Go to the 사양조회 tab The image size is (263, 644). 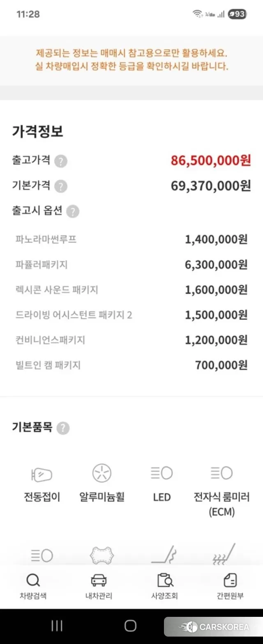164,586
